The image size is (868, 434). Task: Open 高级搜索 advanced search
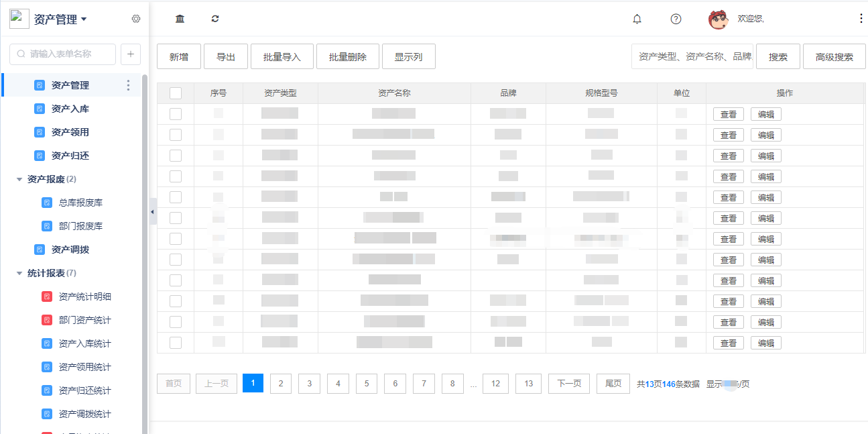834,57
